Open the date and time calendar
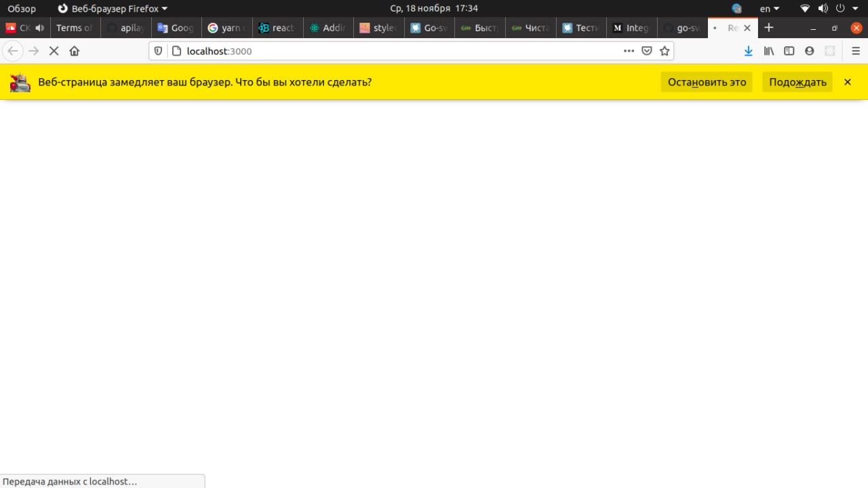868x488 pixels. click(x=434, y=8)
